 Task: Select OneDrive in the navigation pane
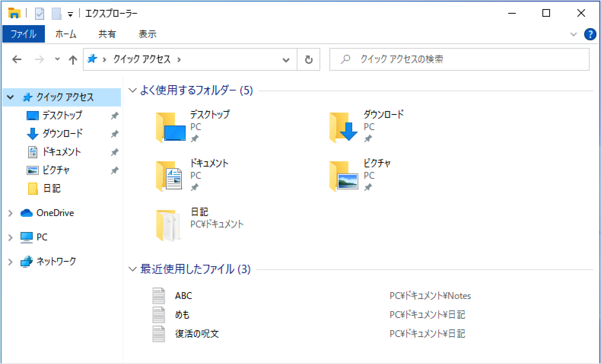click(x=55, y=213)
